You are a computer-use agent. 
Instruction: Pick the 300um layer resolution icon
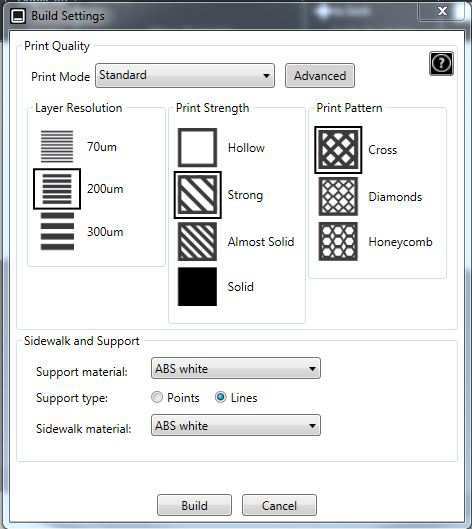click(x=57, y=231)
